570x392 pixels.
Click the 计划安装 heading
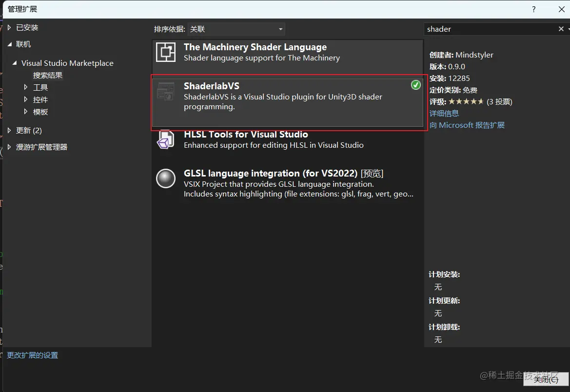[444, 274]
